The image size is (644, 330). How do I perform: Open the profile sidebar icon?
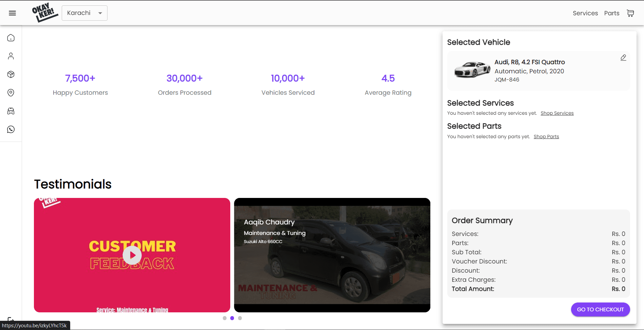pos(11,56)
